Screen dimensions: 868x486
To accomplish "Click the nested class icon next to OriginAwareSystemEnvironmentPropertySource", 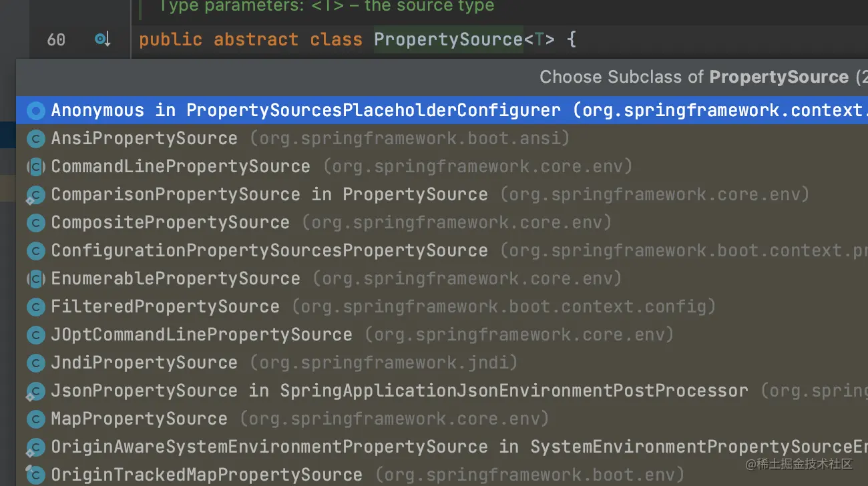I will tap(35, 447).
